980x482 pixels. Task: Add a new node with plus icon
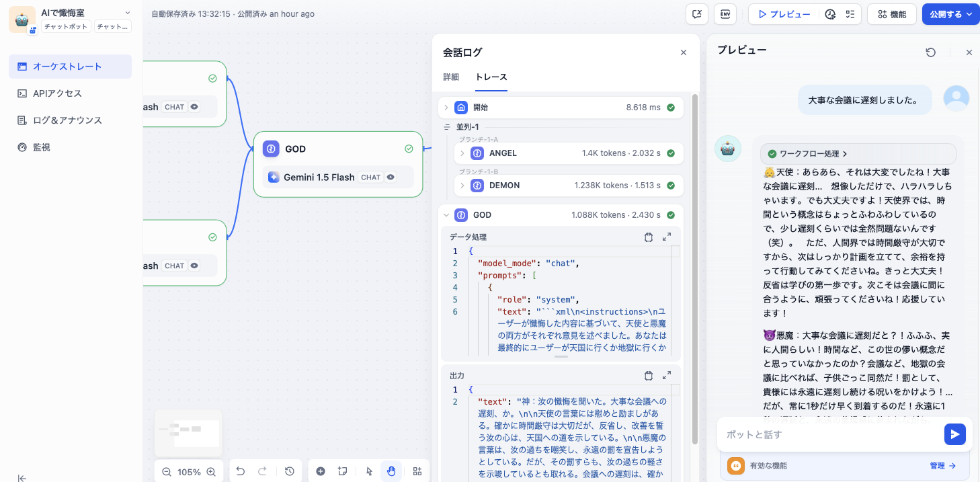coord(321,471)
